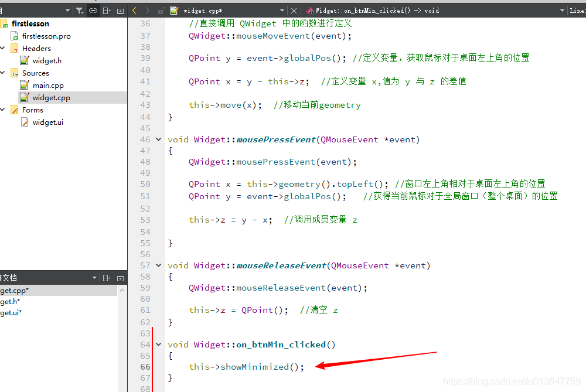Click the Headers folder icon
This screenshot has height=392, width=586.
pos(15,49)
